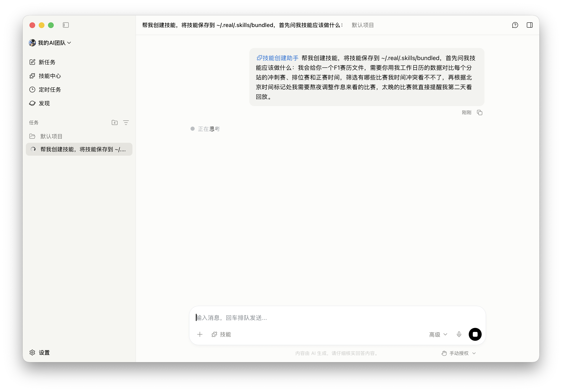The height and width of the screenshot is (392, 562).
Task: Toggle the left sidebar visibility
Action: point(66,25)
